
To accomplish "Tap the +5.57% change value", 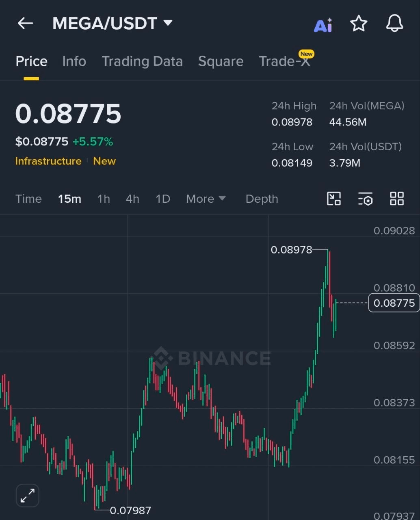I will (93, 142).
